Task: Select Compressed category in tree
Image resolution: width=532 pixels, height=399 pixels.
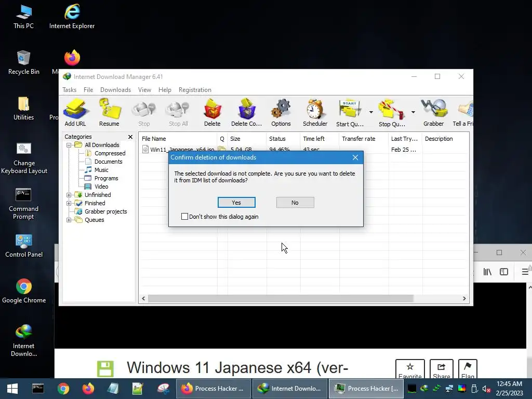Action: [110, 153]
